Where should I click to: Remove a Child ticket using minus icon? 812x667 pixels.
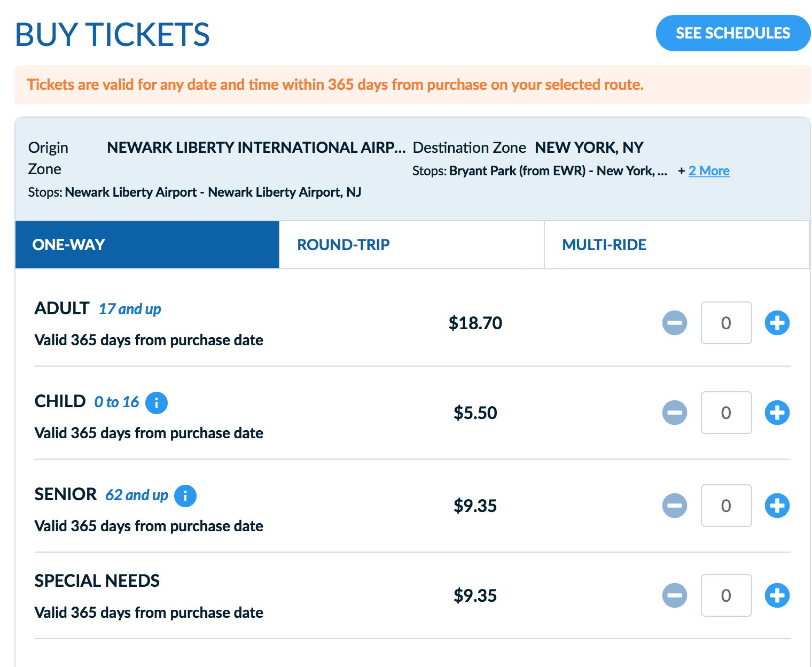pos(675,413)
